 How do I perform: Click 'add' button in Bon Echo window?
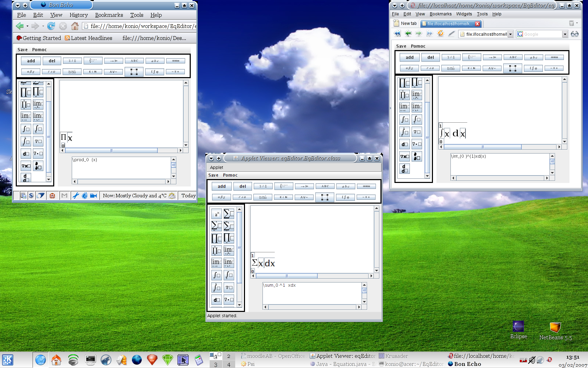31,61
